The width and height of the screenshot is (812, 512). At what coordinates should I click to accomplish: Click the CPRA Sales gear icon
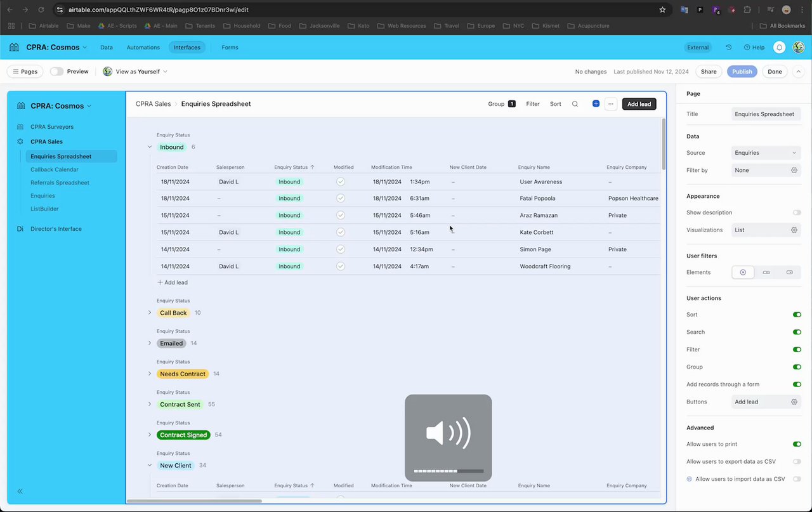coord(20,141)
